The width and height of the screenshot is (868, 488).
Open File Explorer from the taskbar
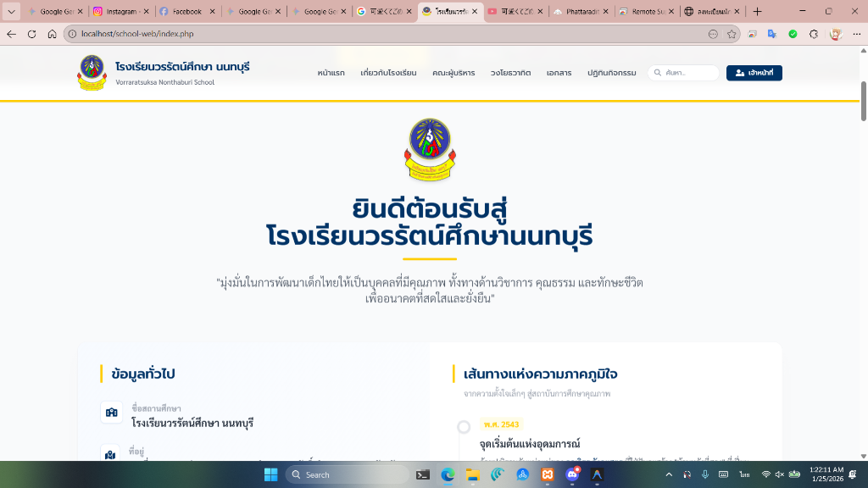(x=473, y=474)
